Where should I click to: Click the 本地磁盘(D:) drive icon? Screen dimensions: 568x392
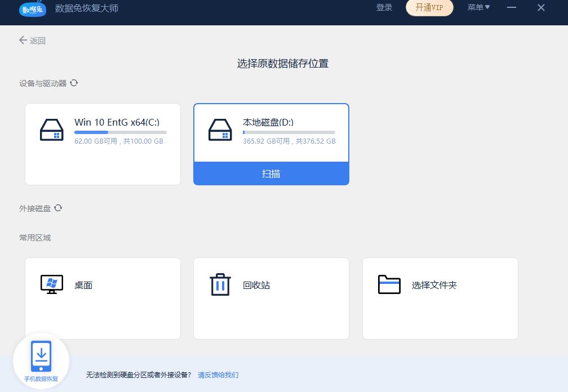coord(220,130)
